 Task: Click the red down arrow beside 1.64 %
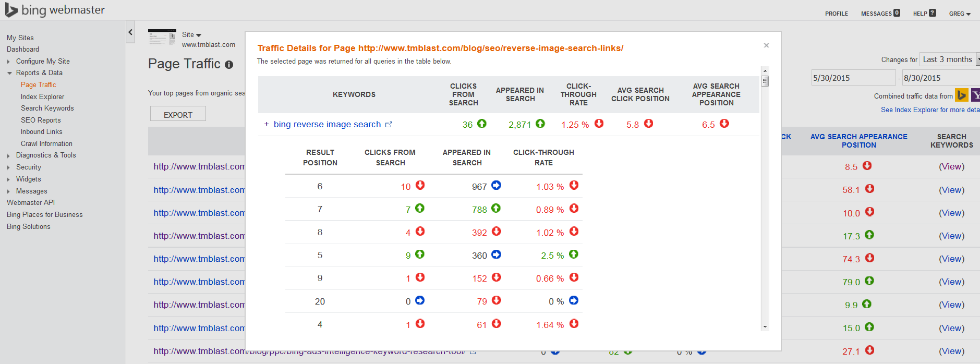pyautogui.click(x=574, y=324)
